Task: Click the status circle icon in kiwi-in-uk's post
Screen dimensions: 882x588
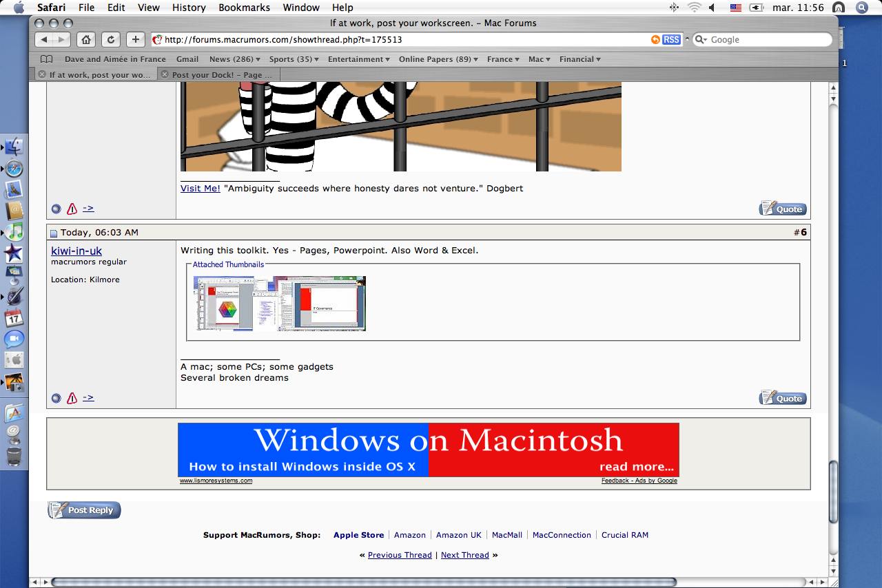Action: coord(57,398)
